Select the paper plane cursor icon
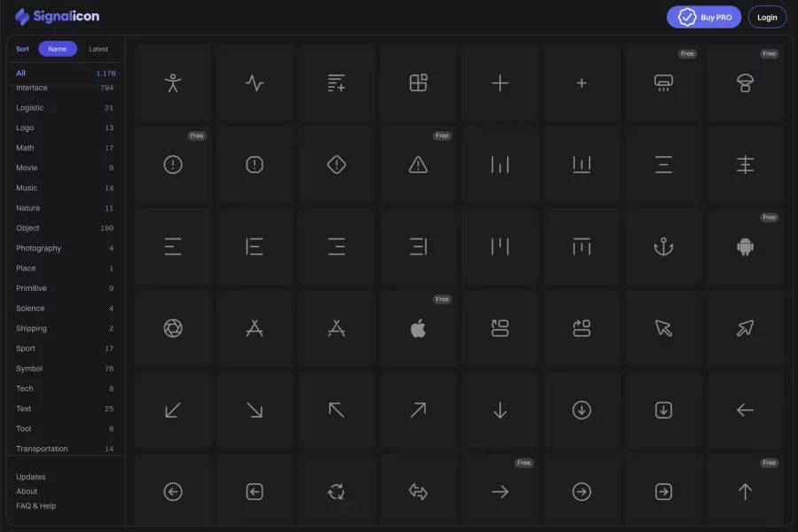The image size is (798, 532). 745,329
